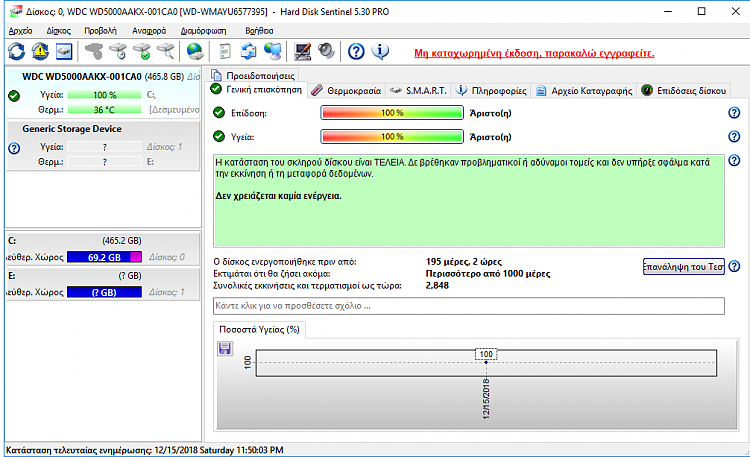
Task: Click the disk surface test magnifier icon
Action: point(165,51)
